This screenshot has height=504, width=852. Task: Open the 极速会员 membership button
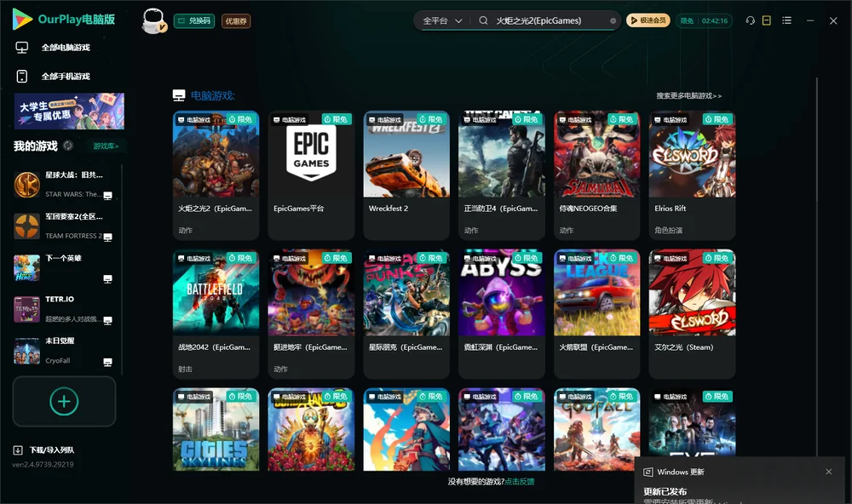tap(648, 20)
